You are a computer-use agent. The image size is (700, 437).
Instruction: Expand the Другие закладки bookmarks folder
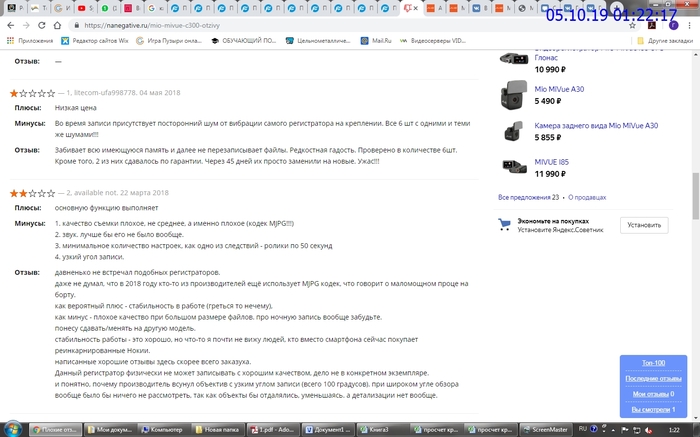click(x=665, y=41)
